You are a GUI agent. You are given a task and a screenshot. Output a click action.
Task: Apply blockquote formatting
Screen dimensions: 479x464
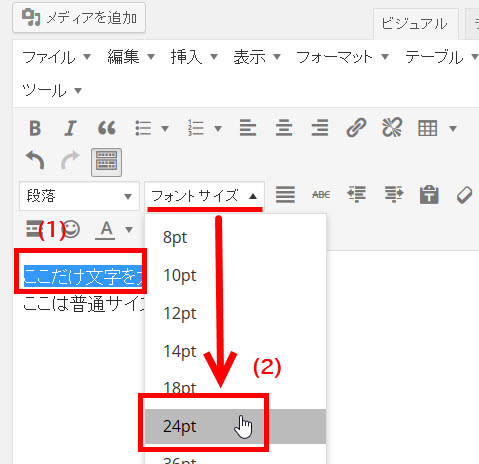[x=106, y=128]
